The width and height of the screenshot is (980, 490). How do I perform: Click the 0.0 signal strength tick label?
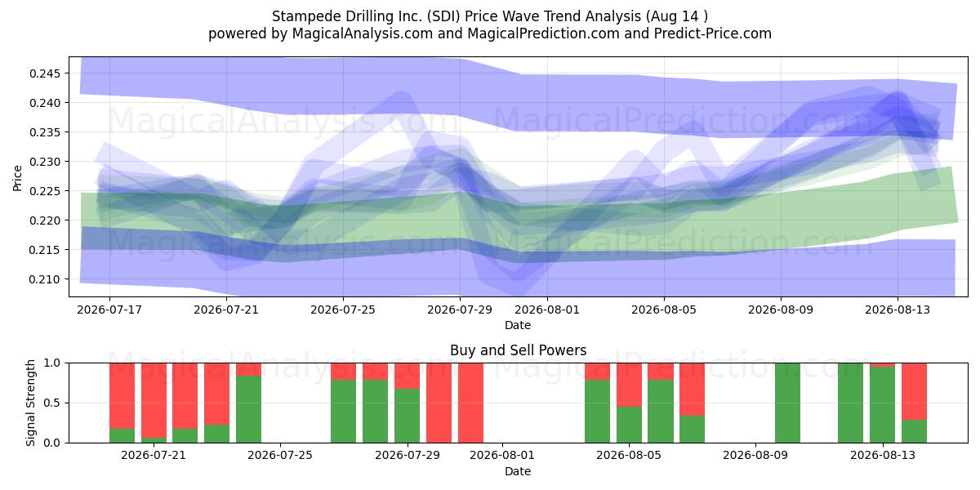52,443
